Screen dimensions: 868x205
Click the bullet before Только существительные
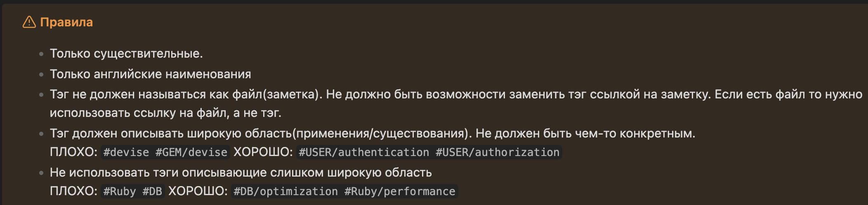[x=41, y=54]
